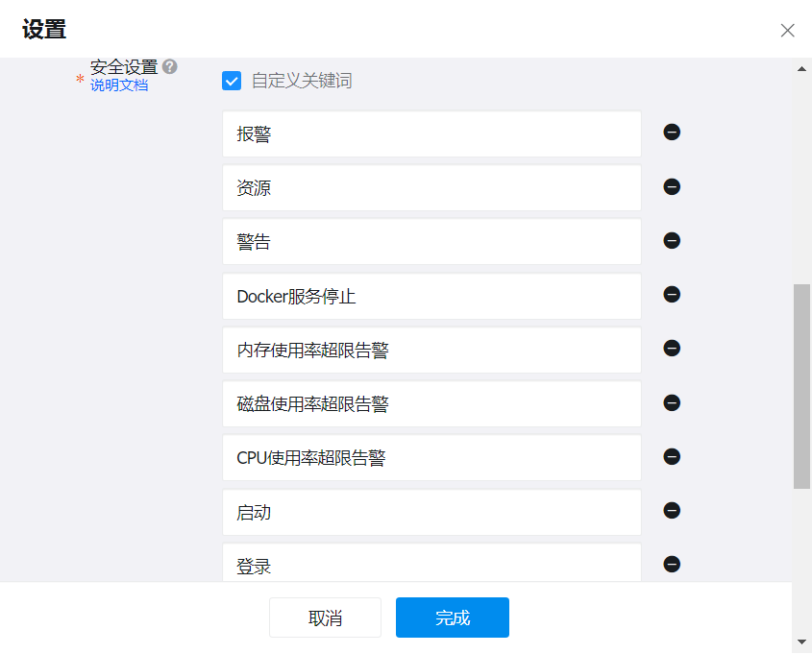Open the 说明文档 link
Screen dimensions: 812x654
click(x=119, y=85)
